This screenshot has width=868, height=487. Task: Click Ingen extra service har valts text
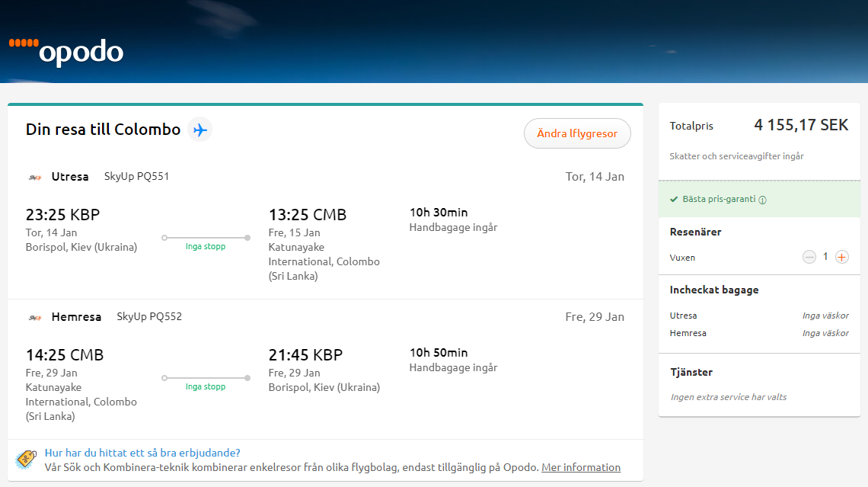[729, 397]
